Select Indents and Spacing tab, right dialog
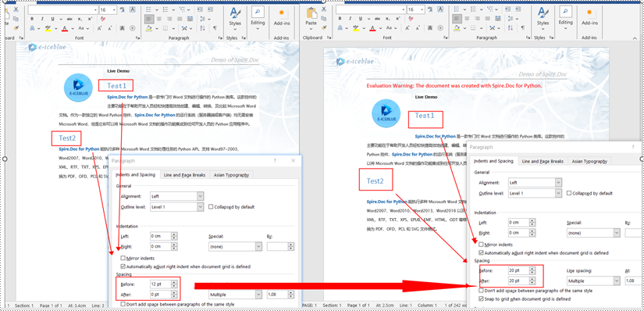Image resolution: width=644 pixels, height=311 pixels. coord(493,161)
